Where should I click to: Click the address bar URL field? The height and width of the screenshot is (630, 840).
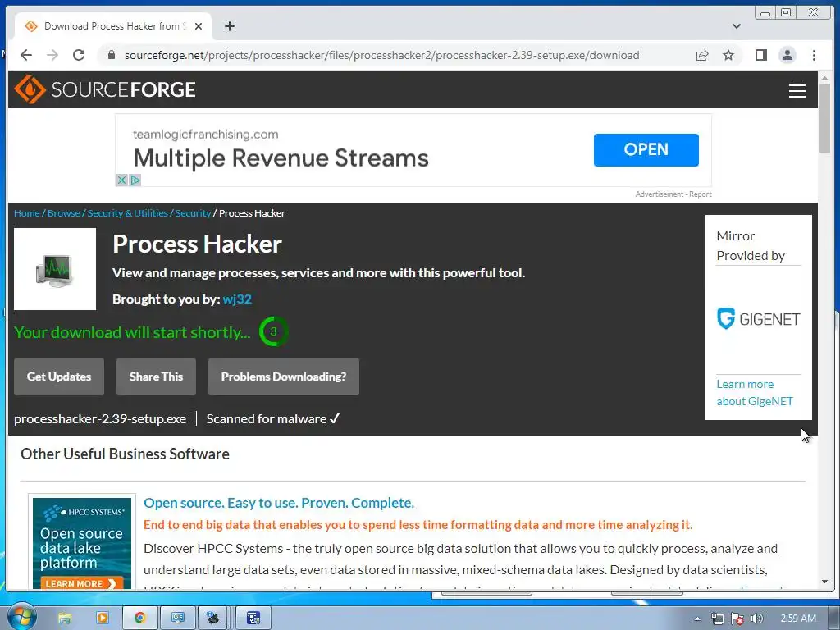coord(381,55)
